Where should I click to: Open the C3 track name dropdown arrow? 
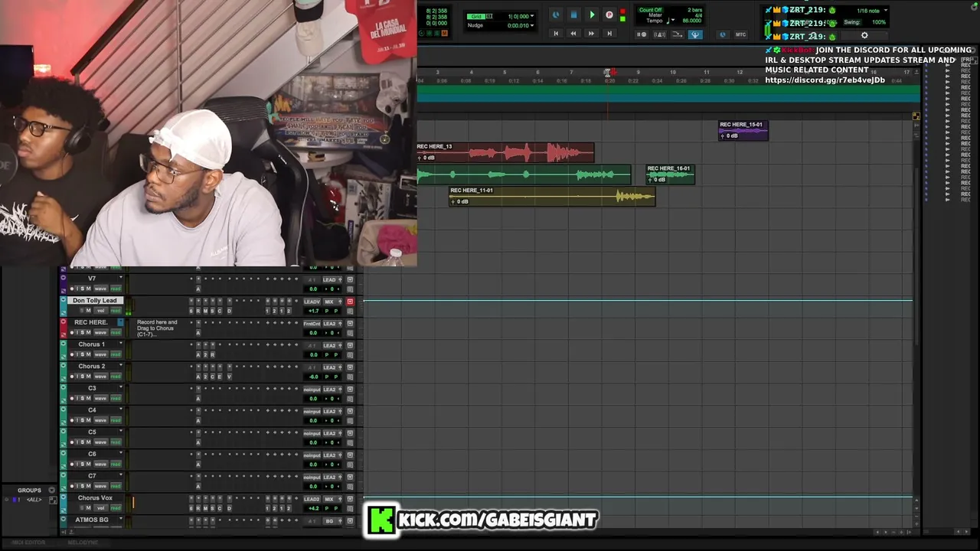coord(120,388)
